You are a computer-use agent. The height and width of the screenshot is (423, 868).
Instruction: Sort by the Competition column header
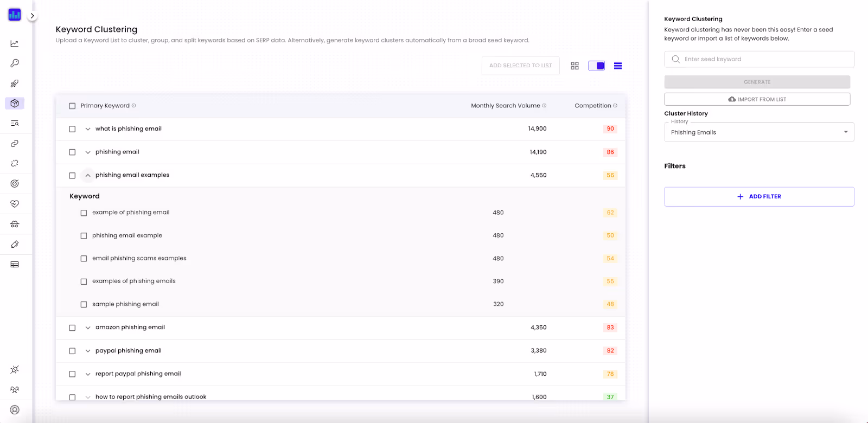pyautogui.click(x=592, y=106)
